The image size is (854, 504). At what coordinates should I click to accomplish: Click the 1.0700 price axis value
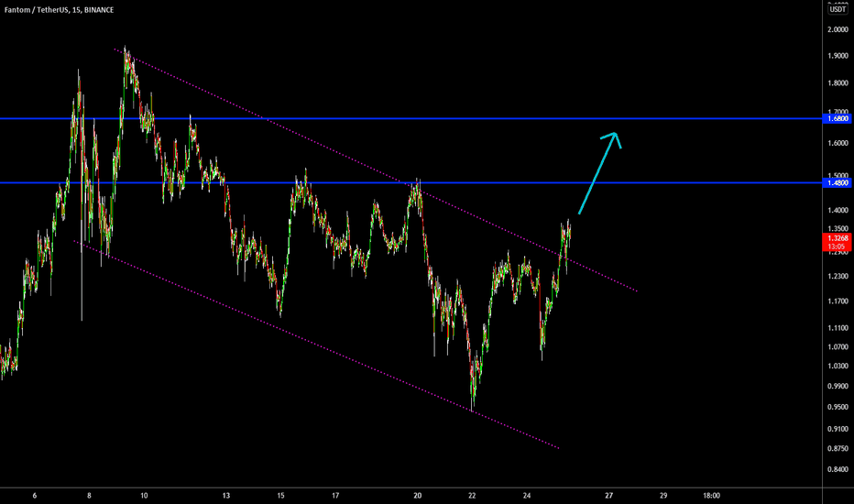838,347
